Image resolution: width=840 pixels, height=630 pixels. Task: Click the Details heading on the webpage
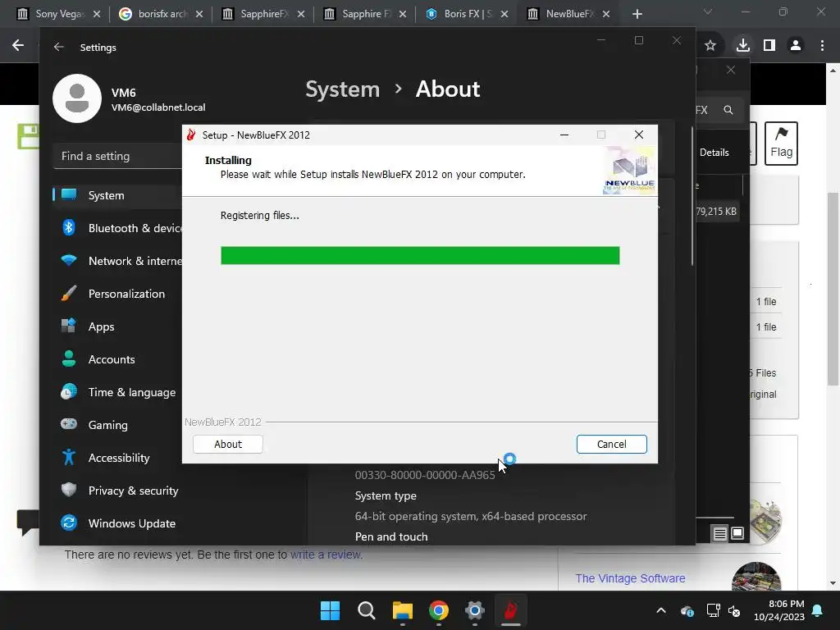714,153
